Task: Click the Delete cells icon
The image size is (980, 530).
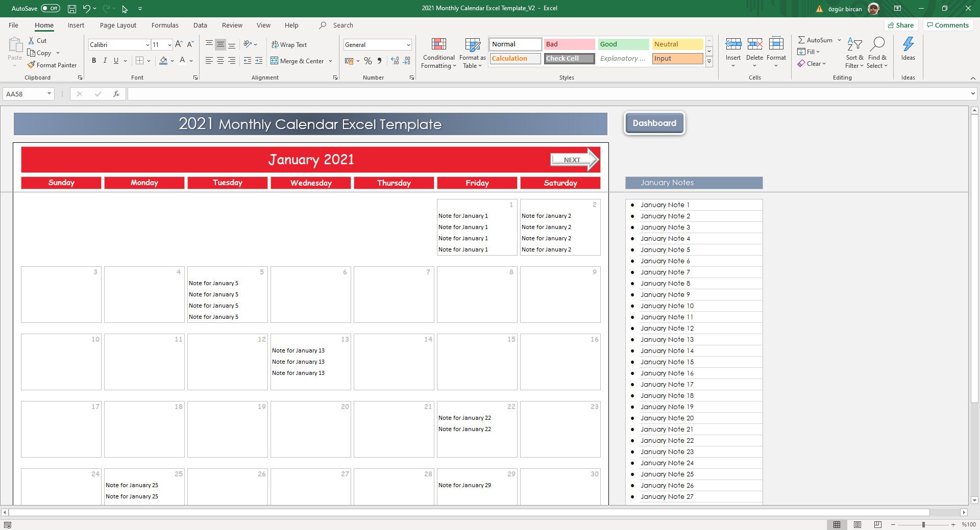Action: [x=754, y=44]
